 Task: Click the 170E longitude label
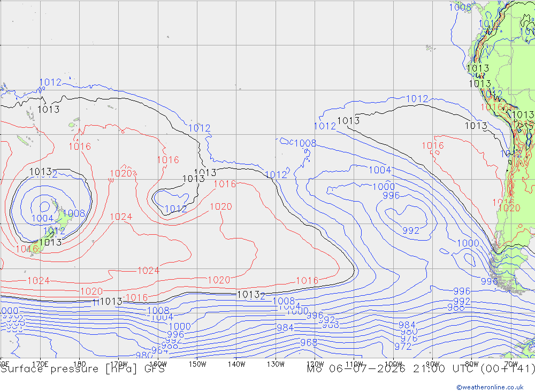pos(40,364)
